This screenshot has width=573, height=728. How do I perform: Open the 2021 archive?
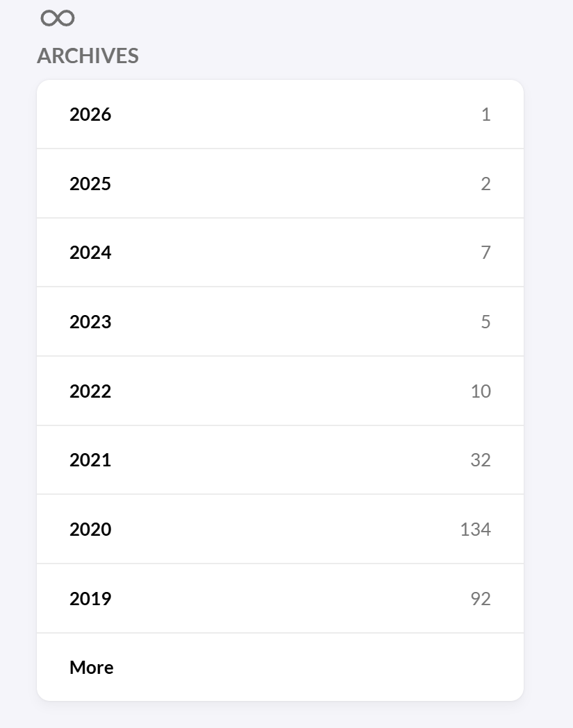[x=90, y=460]
